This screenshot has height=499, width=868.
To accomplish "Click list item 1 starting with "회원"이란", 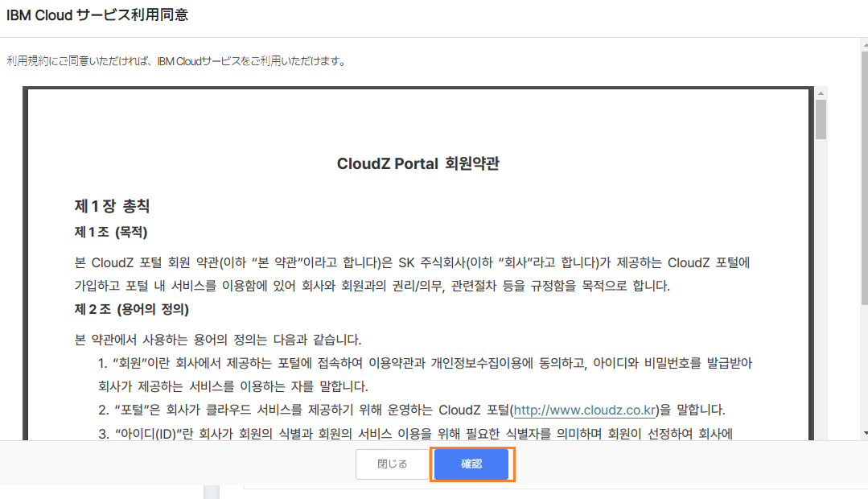I will pos(425,374).
